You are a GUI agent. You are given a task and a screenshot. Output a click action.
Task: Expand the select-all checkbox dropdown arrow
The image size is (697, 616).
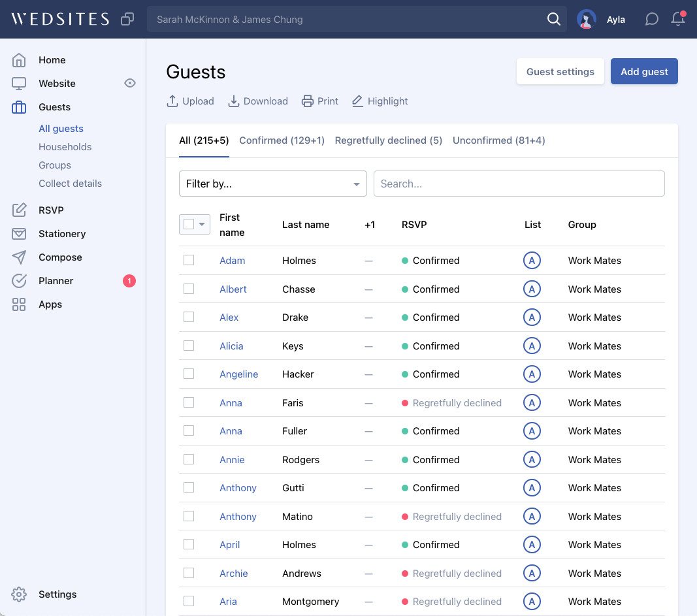203,224
